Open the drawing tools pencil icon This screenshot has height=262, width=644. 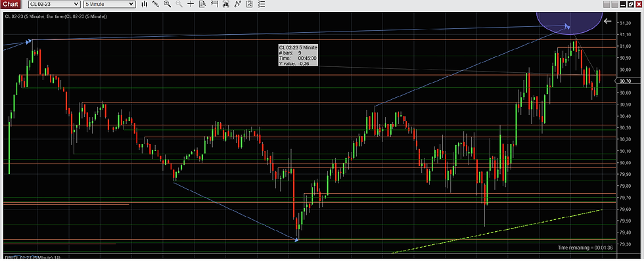click(x=156, y=4)
